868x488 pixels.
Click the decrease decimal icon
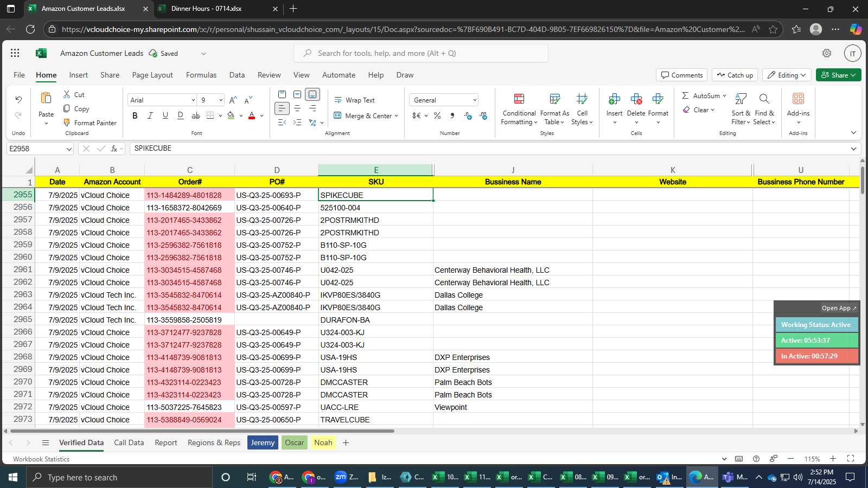[x=468, y=115]
